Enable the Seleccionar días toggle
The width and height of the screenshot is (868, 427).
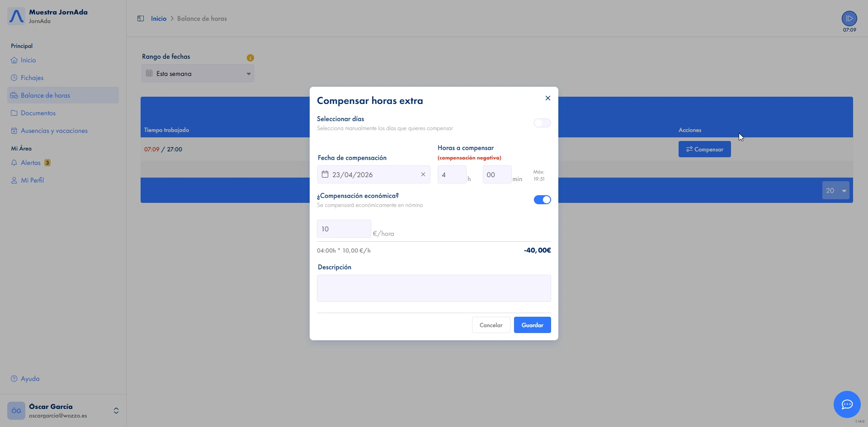pos(542,123)
